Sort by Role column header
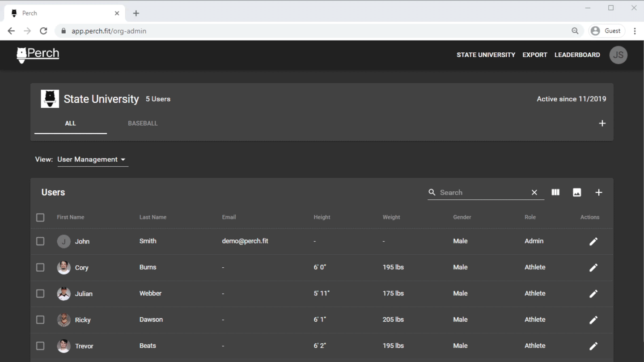This screenshot has width=644, height=362. 530,217
